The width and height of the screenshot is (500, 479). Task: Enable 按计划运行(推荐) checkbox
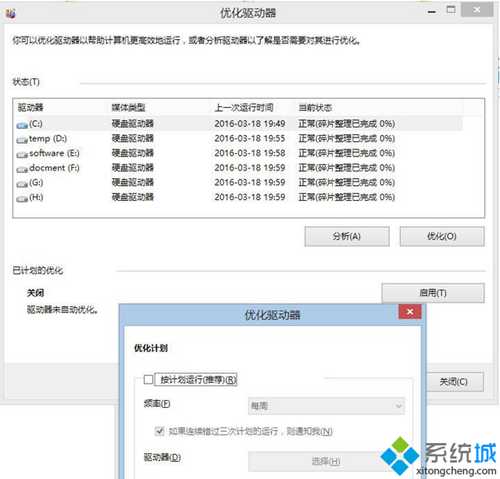(x=148, y=379)
